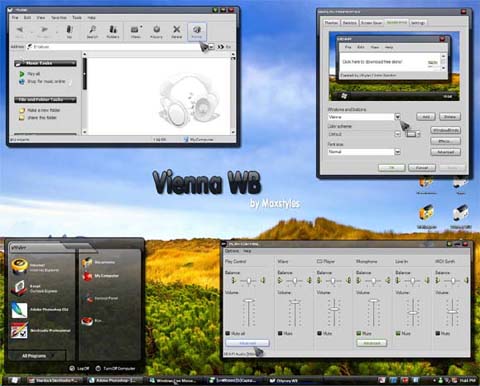Toggle Mute all in Play Control
Viewport: 480px width, 386px height.
(x=228, y=333)
